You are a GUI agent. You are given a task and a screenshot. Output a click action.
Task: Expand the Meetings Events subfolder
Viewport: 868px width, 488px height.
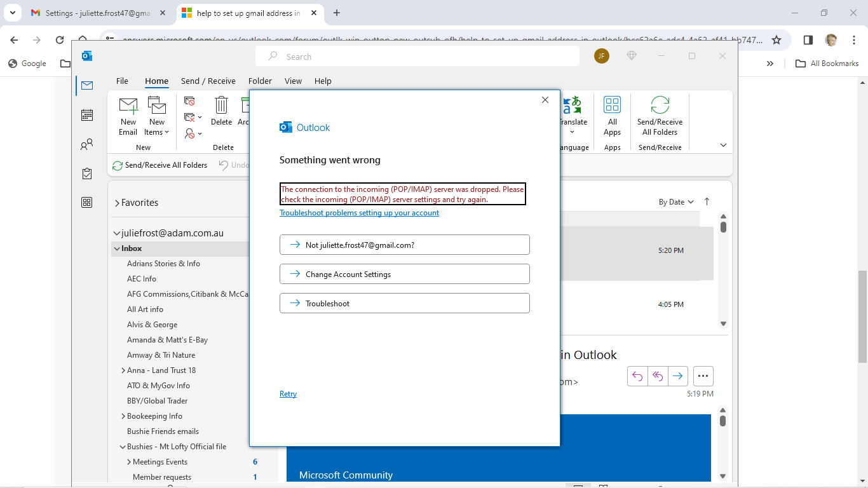[x=129, y=461]
